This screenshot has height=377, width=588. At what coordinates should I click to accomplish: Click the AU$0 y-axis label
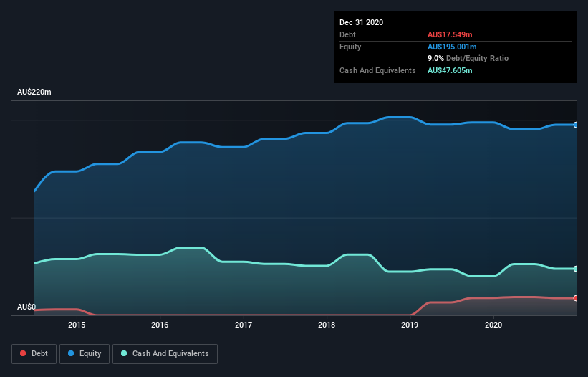26,307
